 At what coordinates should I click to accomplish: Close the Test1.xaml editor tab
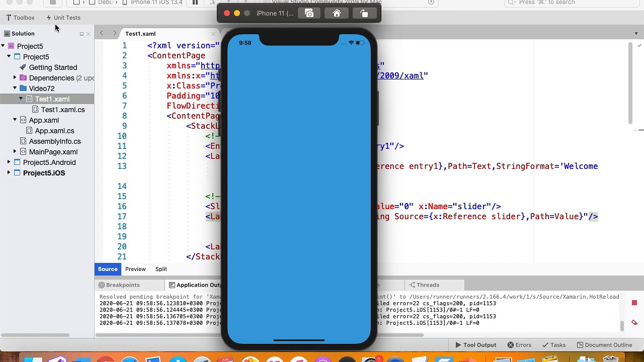213,34
